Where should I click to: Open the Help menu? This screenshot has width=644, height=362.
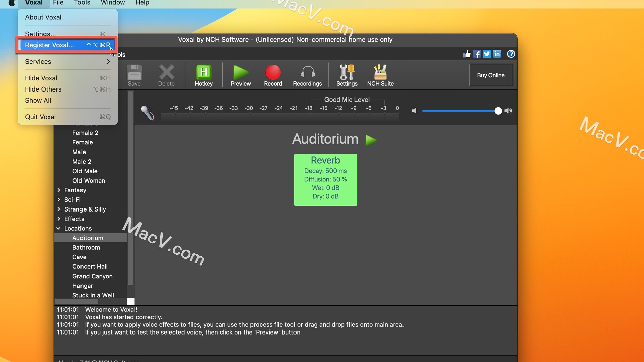click(x=142, y=3)
